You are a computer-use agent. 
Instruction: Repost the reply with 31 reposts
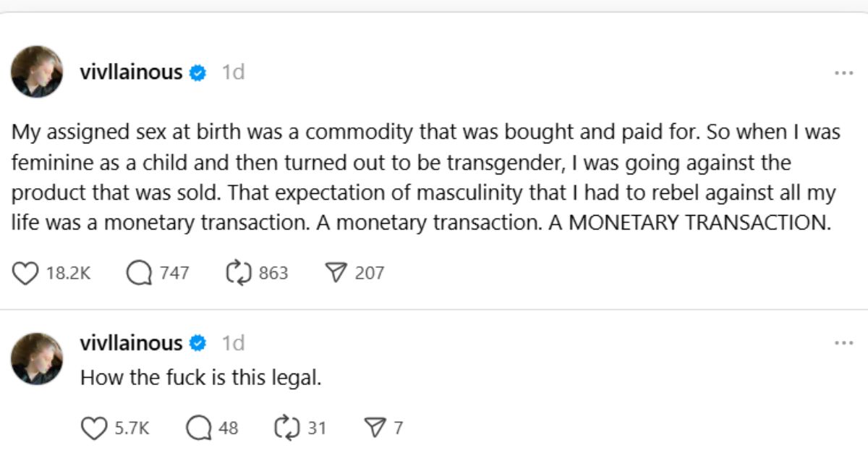286,428
